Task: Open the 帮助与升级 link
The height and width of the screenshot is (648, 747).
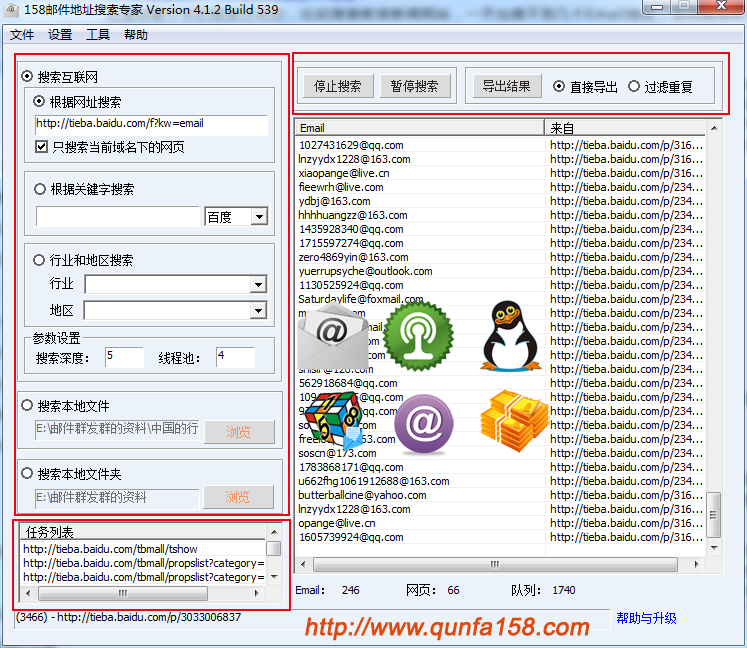Action: [646, 618]
